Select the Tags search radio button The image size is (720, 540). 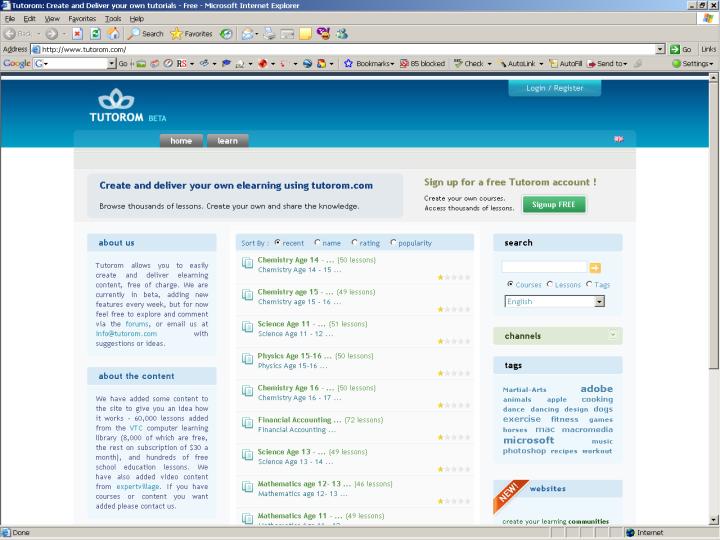589,284
